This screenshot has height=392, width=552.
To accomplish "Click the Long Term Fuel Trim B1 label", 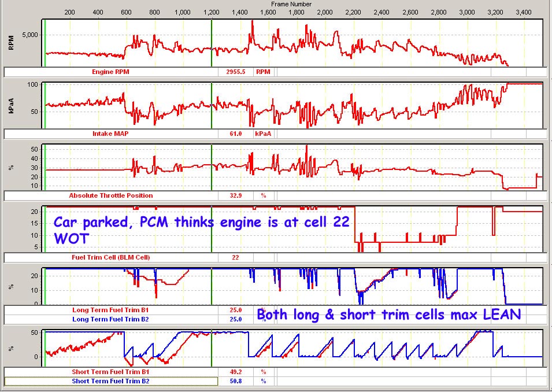I will (111, 310).
